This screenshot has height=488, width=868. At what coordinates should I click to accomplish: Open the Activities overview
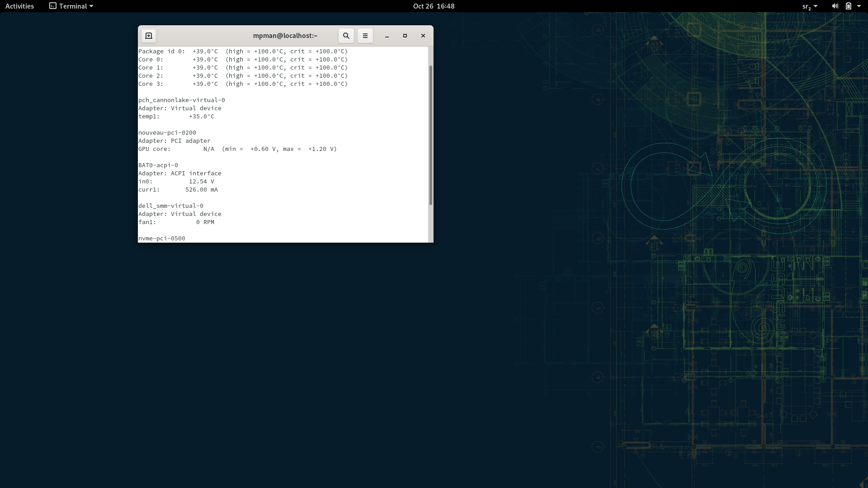point(19,6)
